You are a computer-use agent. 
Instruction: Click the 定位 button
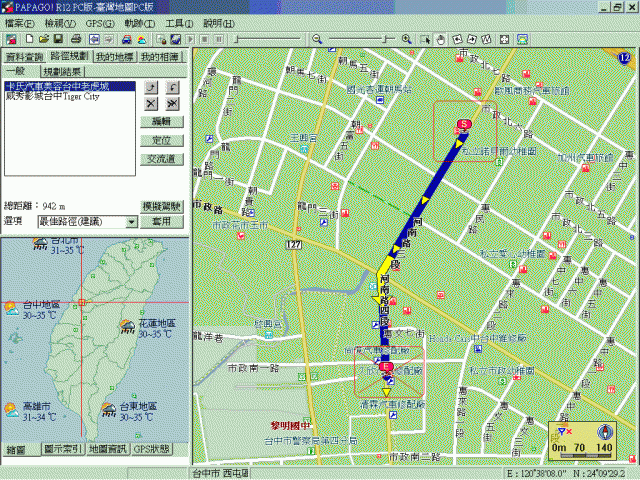point(162,140)
